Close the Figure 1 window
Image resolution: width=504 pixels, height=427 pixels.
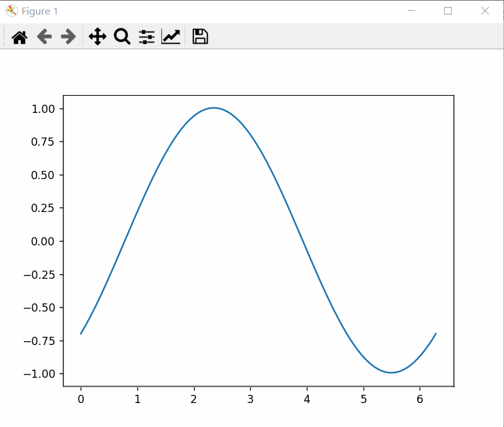point(485,11)
